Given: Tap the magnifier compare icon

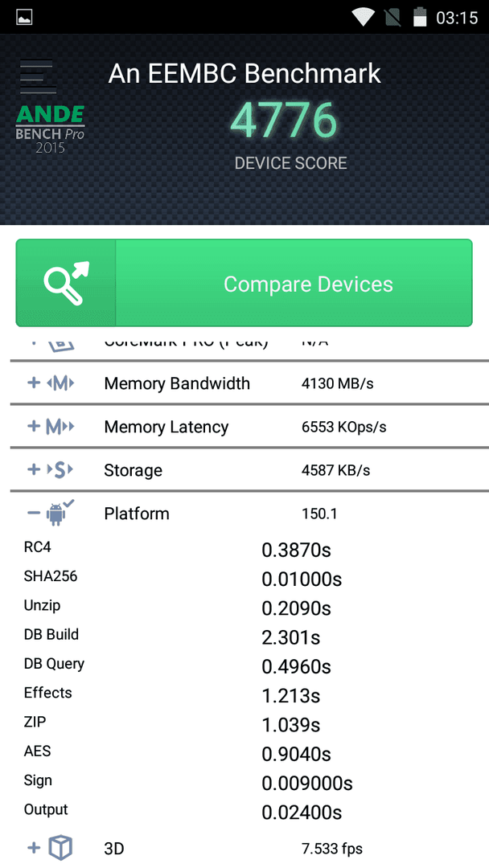Looking at the screenshot, I should pyautogui.click(x=66, y=283).
